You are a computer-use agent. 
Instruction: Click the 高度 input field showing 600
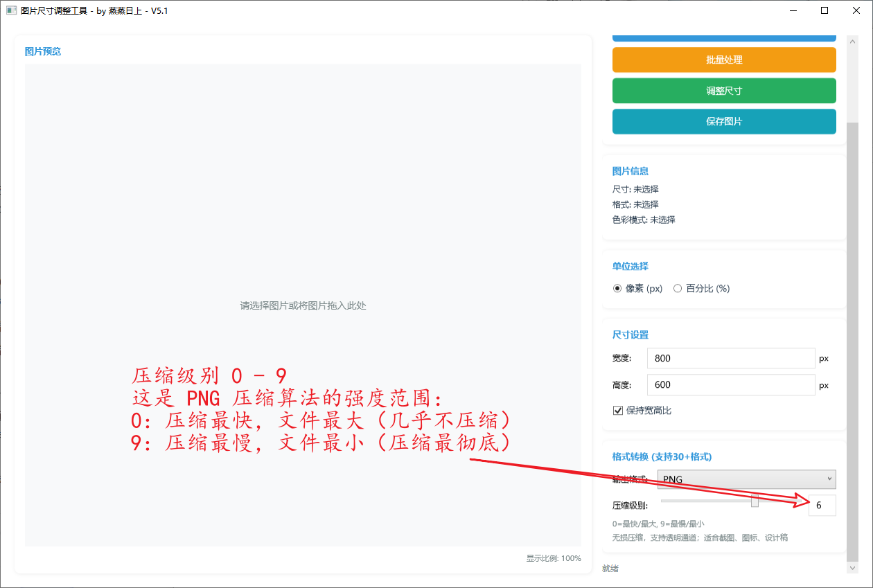pos(730,385)
